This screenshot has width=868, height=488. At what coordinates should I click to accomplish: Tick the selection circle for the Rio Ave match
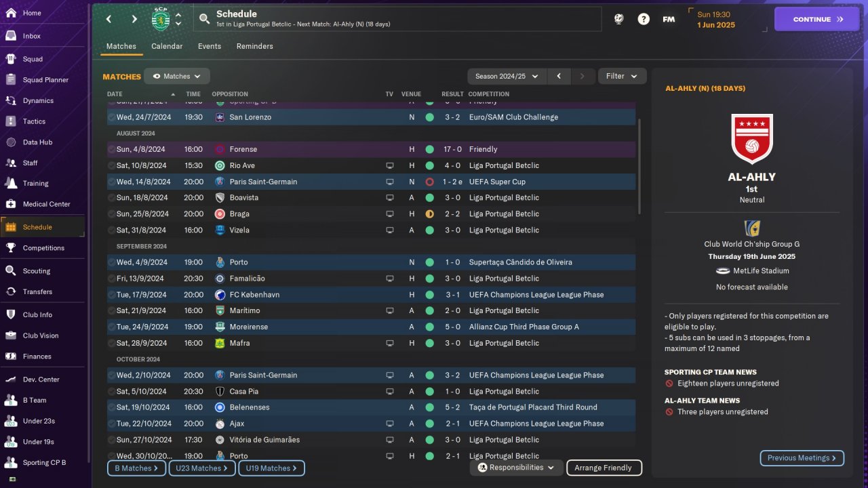[x=112, y=165]
